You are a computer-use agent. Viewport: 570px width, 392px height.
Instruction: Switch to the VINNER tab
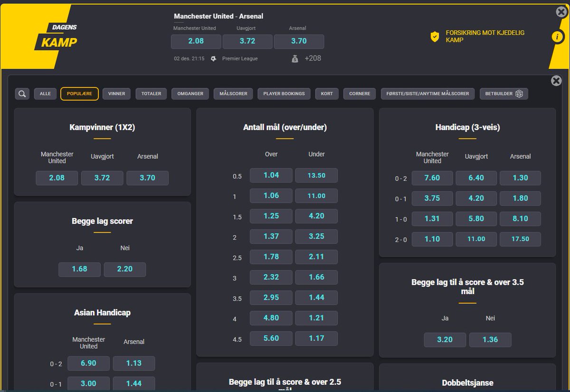click(116, 93)
